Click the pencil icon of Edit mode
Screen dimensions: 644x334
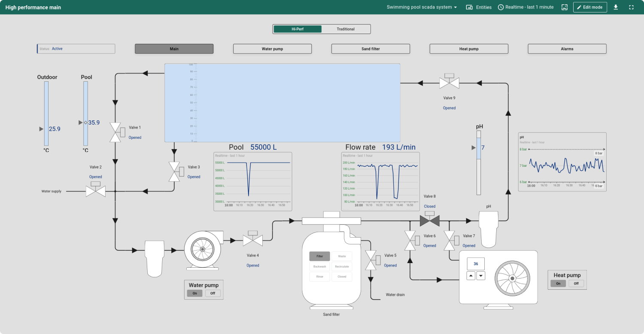(579, 7)
